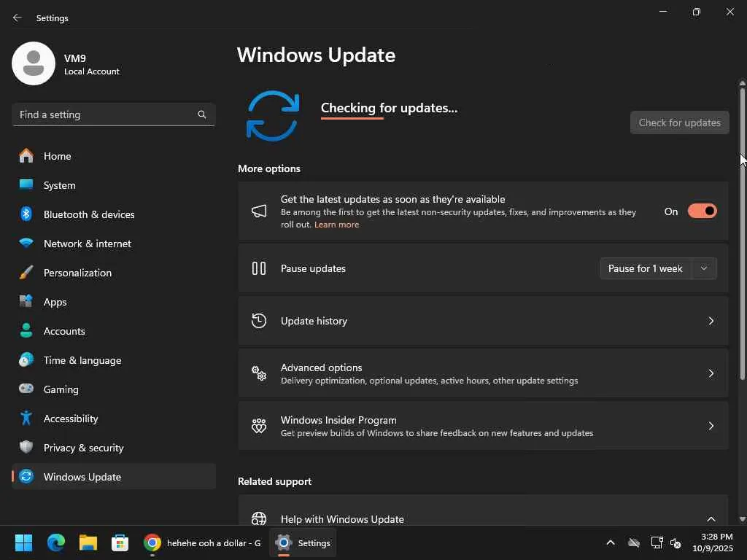Click Settings taskbar button
This screenshot has width=747, height=560.
(x=303, y=542)
